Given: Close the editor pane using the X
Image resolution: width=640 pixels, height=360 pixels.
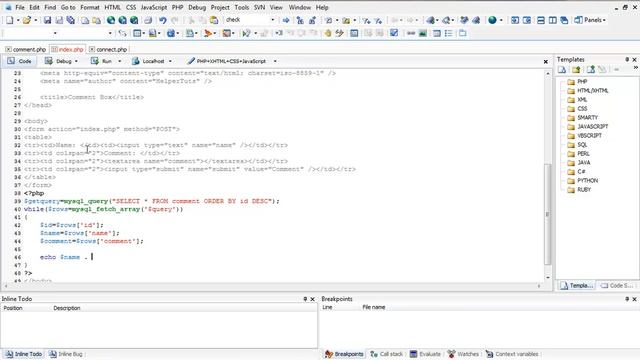Looking at the screenshot, I should tap(546, 62).
